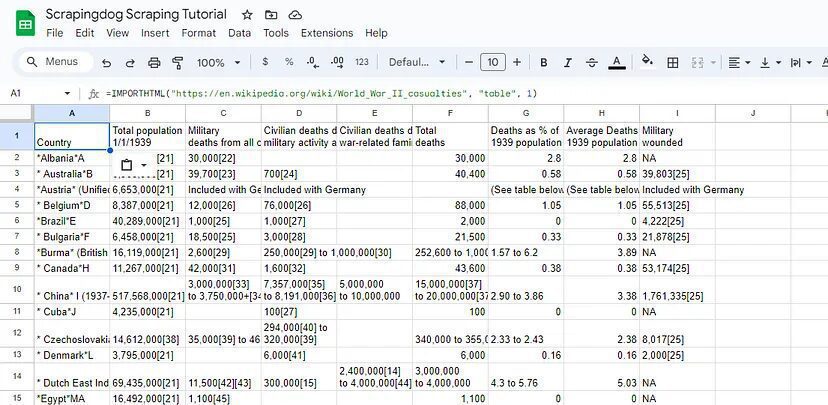
Task: Open the horizontal align dropdown
Action: [739, 63]
